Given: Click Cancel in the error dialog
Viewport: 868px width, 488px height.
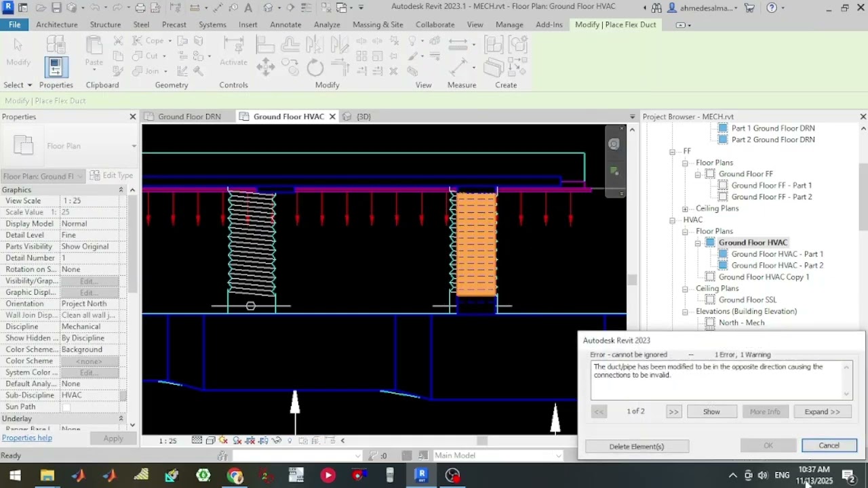Looking at the screenshot, I should point(829,445).
